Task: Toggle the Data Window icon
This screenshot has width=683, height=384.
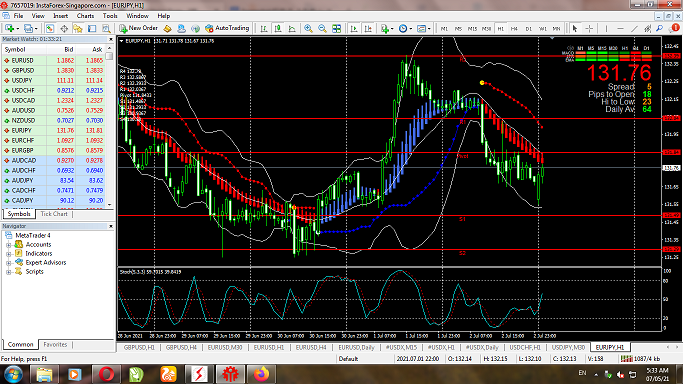Action: 64,28
